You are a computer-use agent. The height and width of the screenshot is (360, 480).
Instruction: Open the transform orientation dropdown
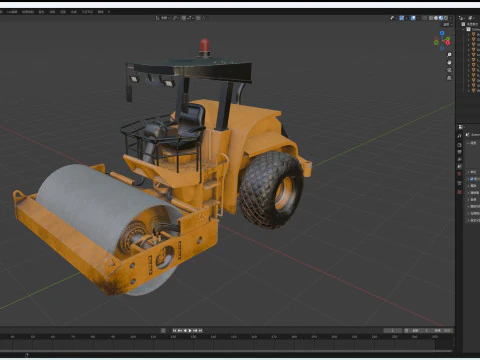pyautogui.click(x=163, y=18)
